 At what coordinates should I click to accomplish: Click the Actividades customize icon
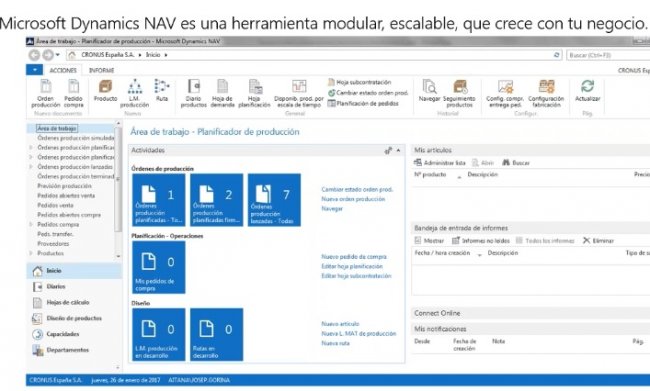(388, 151)
